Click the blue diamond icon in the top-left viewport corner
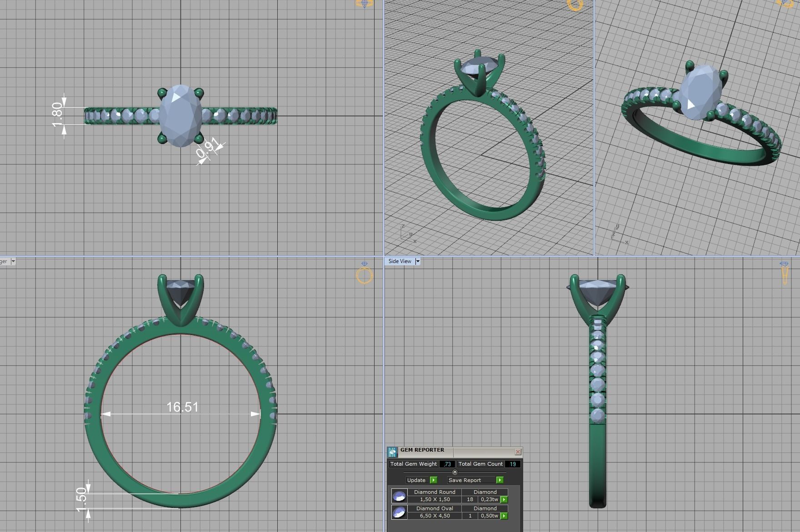 tap(364, 4)
